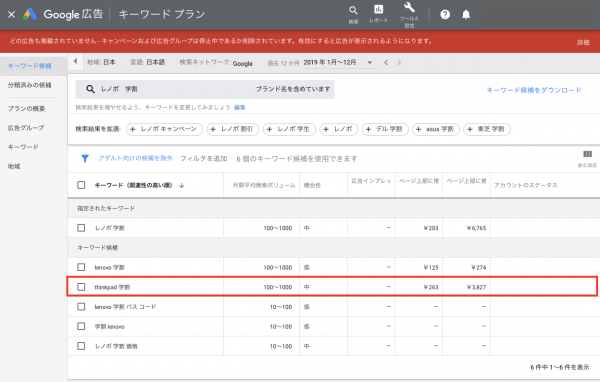Image resolution: width=600 pixels, height=382 pixels.
Task: Open 地域 in the sidebar
Action: pyautogui.click(x=14, y=166)
